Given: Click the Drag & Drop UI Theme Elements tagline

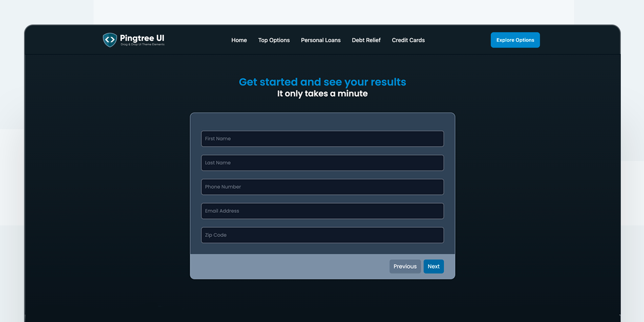Looking at the screenshot, I should (142, 44).
